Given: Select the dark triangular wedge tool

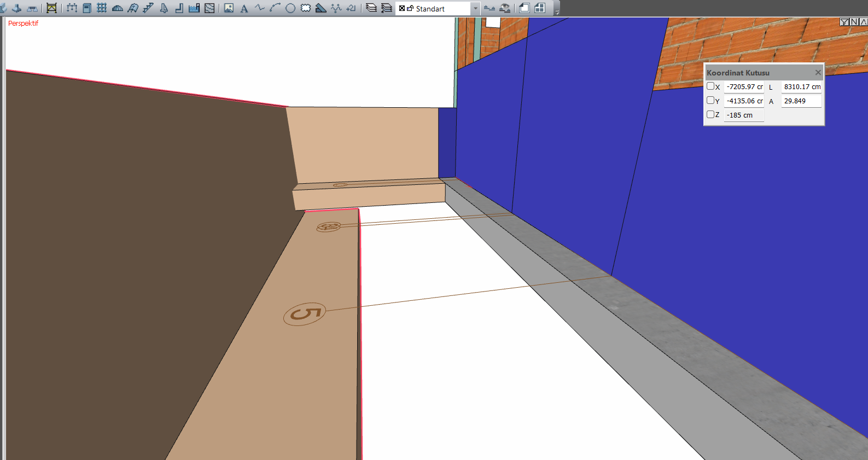Looking at the screenshot, I should coord(321,8).
